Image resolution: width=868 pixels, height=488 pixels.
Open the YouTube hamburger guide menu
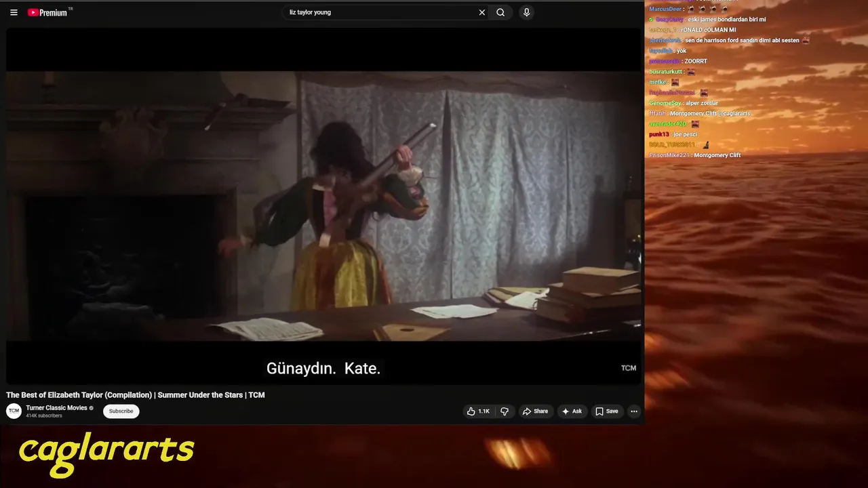(14, 12)
